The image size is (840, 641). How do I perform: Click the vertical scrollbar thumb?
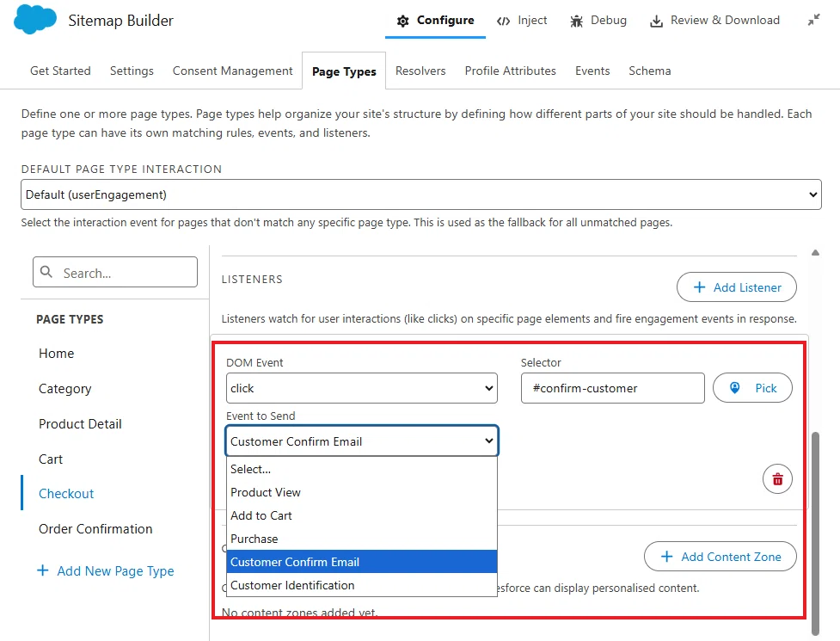815,533
